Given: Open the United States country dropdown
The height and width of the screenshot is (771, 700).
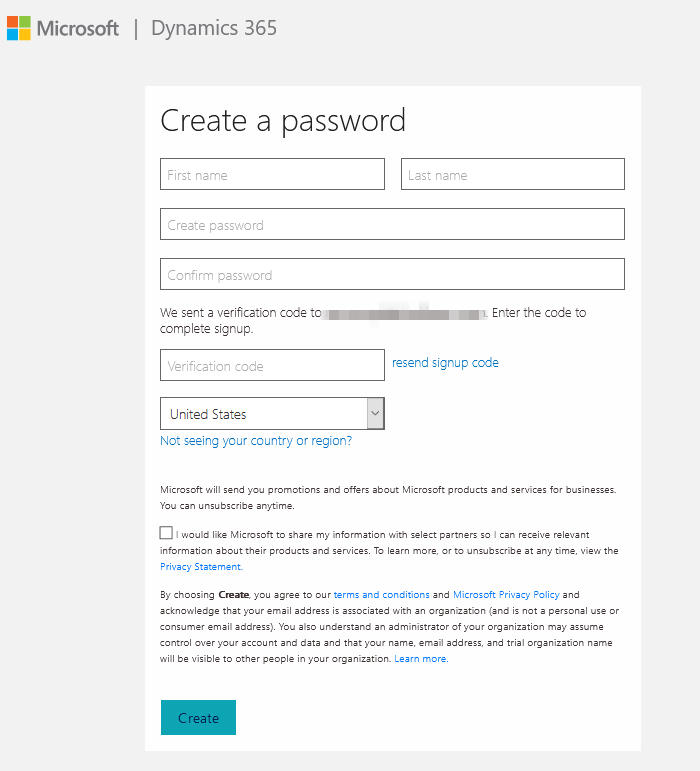Looking at the screenshot, I should [272, 414].
